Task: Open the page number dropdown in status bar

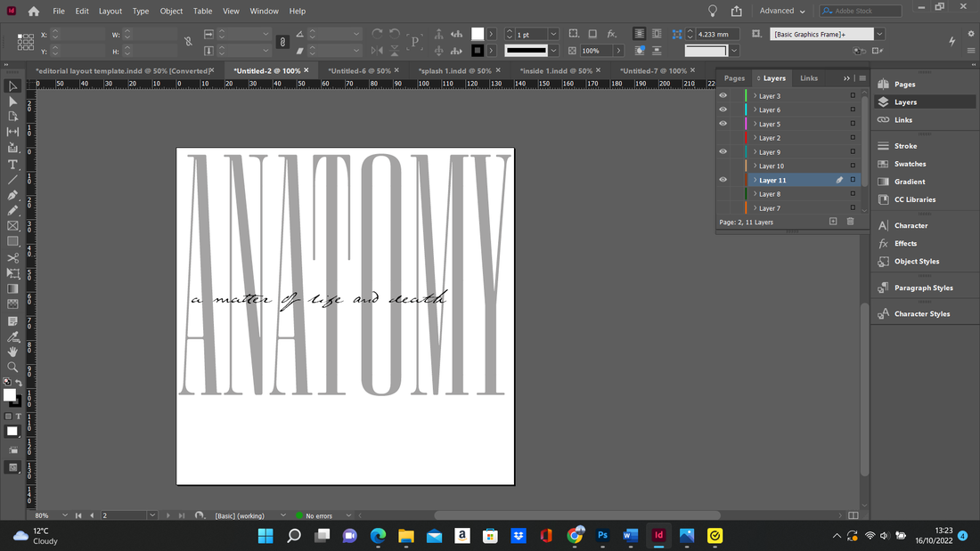Action: click(x=151, y=515)
